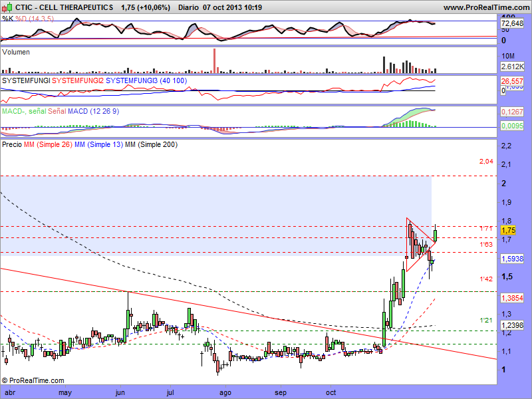
Task: Click the 72,648 stochastic value box
Action: (x=512, y=23)
